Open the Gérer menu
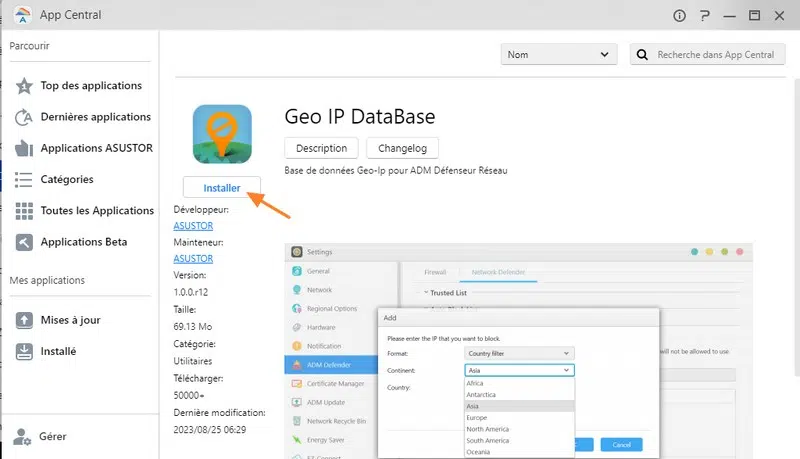 tap(40, 437)
